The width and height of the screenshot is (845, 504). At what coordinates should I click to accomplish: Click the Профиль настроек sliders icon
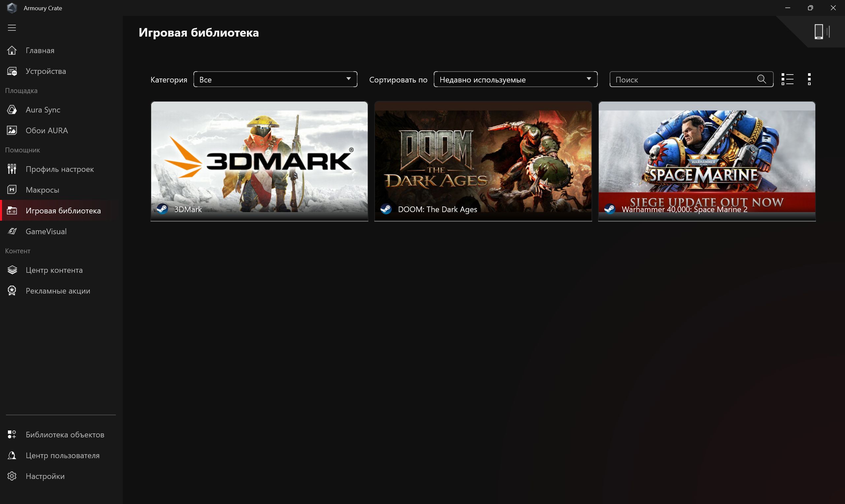[12, 169]
